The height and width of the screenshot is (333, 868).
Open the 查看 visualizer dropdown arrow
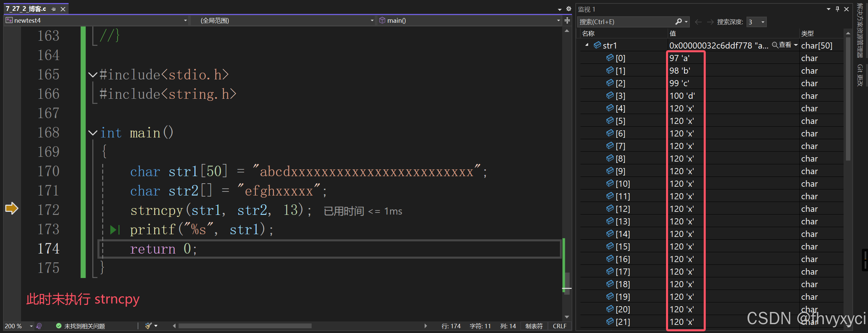click(796, 45)
